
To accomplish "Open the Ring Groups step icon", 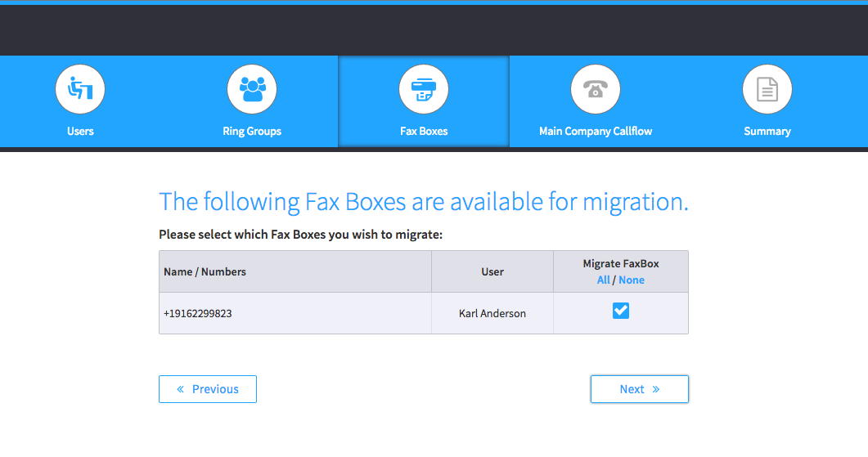I will (x=252, y=89).
